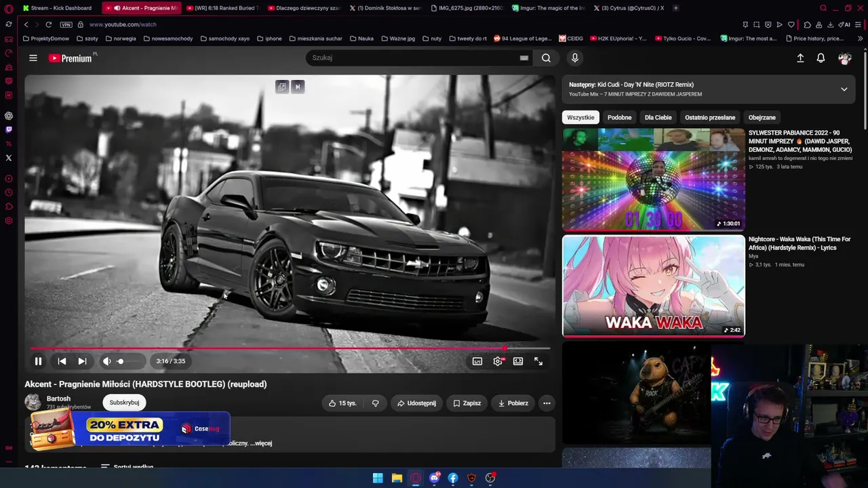Open the X icon in the Opera sidebar
Viewport: 868px width, 488px height.
point(9,158)
